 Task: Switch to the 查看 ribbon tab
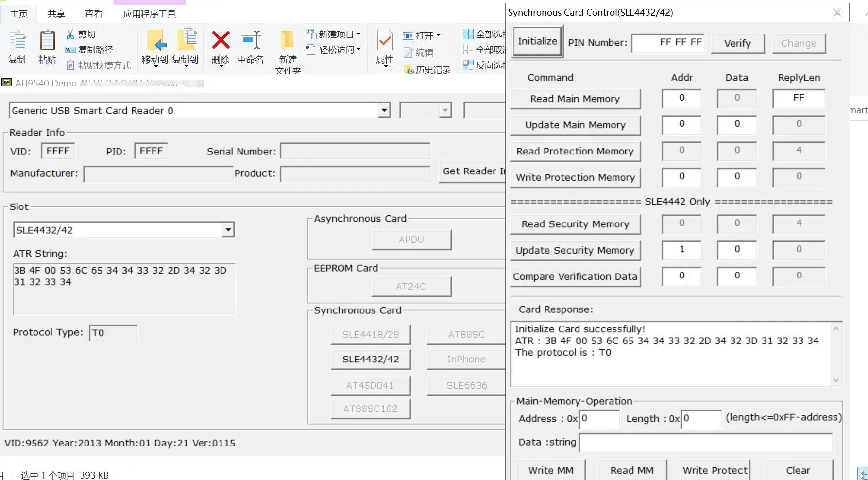(93, 14)
